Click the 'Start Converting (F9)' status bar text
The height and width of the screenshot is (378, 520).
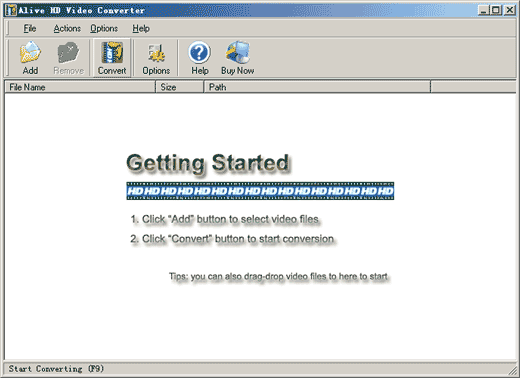pyautogui.click(x=56, y=369)
